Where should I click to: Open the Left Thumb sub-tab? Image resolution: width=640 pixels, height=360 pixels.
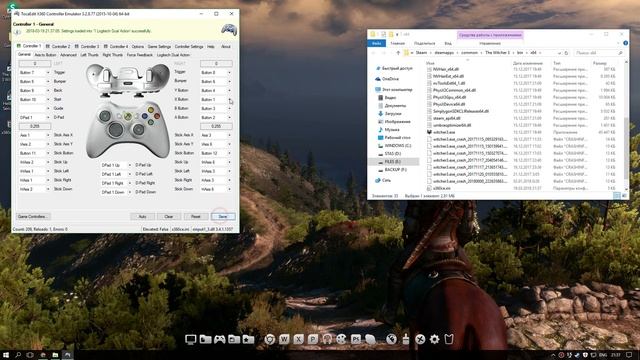(89, 55)
